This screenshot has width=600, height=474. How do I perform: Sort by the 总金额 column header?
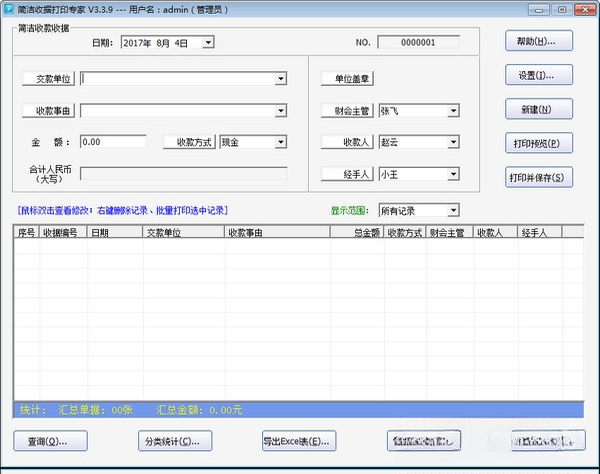coord(357,232)
